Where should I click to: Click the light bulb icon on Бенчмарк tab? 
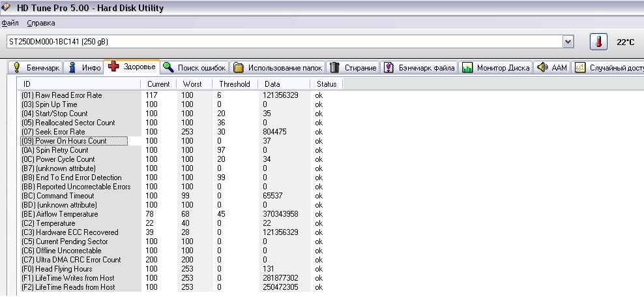[16, 67]
